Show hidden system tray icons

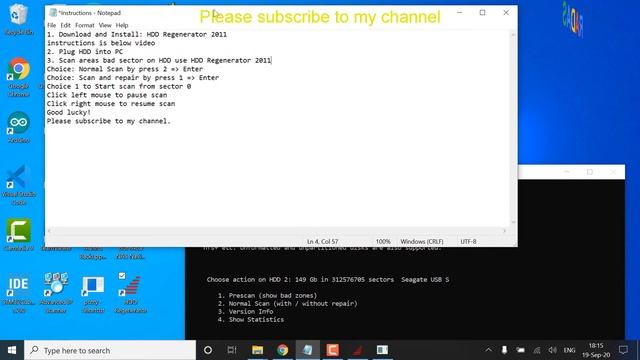tap(488, 350)
